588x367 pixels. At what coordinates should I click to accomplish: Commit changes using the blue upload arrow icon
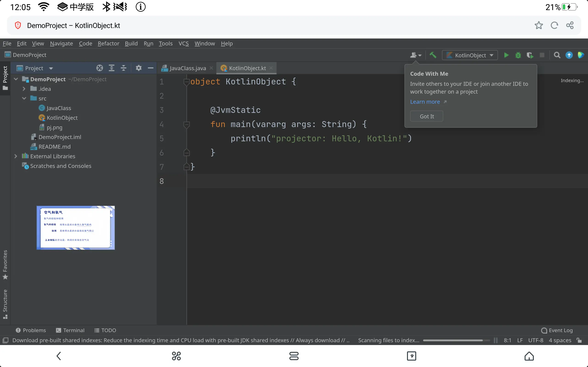click(x=569, y=55)
